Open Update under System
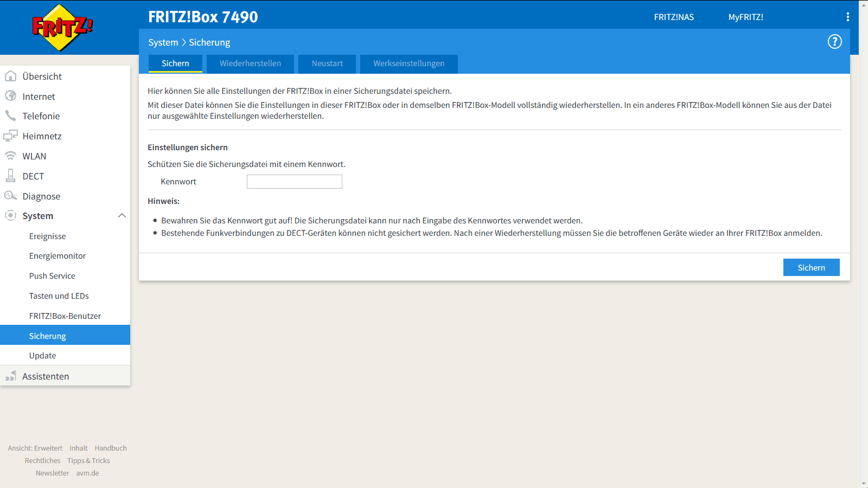The width and height of the screenshot is (868, 488). tap(65, 356)
